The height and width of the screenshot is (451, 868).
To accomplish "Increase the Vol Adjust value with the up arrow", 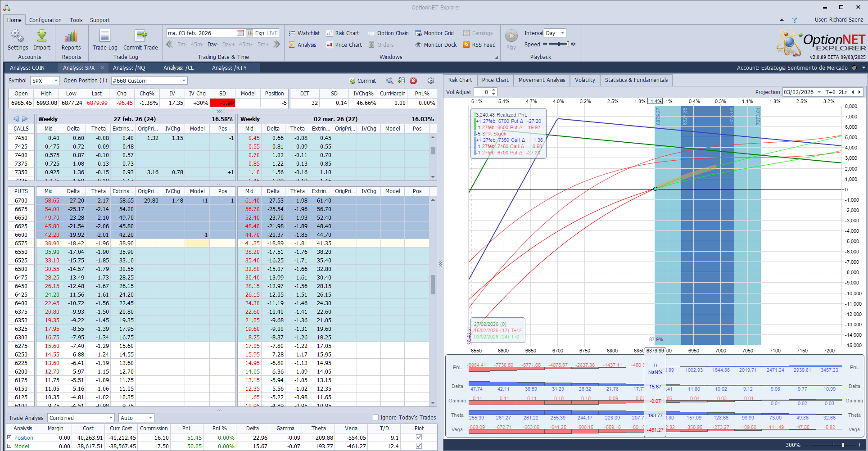I will click(494, 90).
